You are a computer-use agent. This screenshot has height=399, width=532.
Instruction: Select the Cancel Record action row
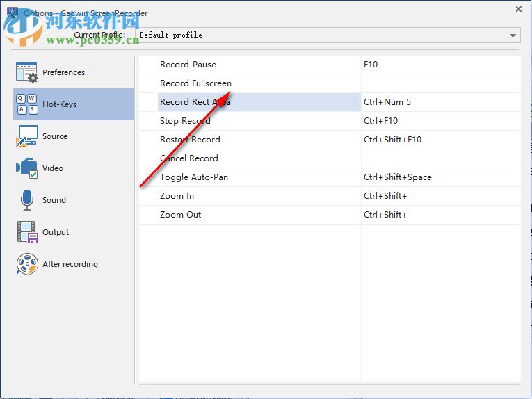pyautogui.click(x=250, y=158)
